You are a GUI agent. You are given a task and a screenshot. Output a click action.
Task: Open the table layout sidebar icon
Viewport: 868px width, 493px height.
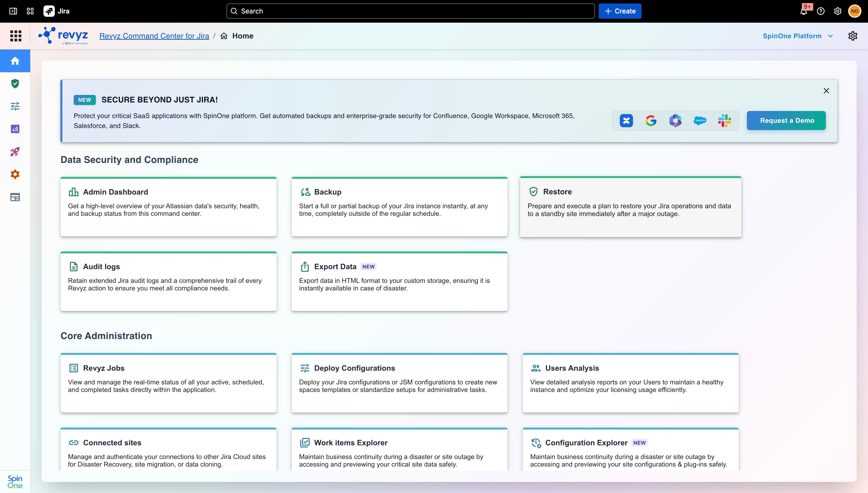click(x=15, y=197)
